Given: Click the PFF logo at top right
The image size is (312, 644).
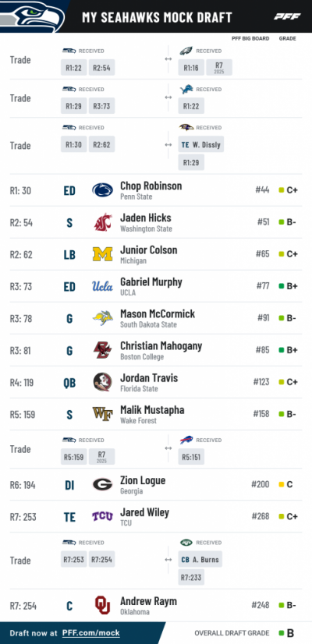Looking at the screenshot, I should (x=287, y=16).
